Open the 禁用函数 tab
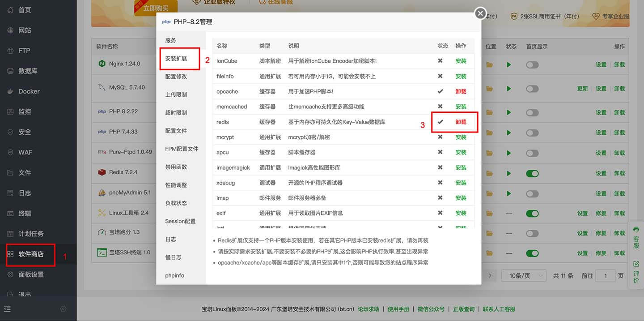Image resolution: width=644 pixels, height=321 pixels. point(181,167)
